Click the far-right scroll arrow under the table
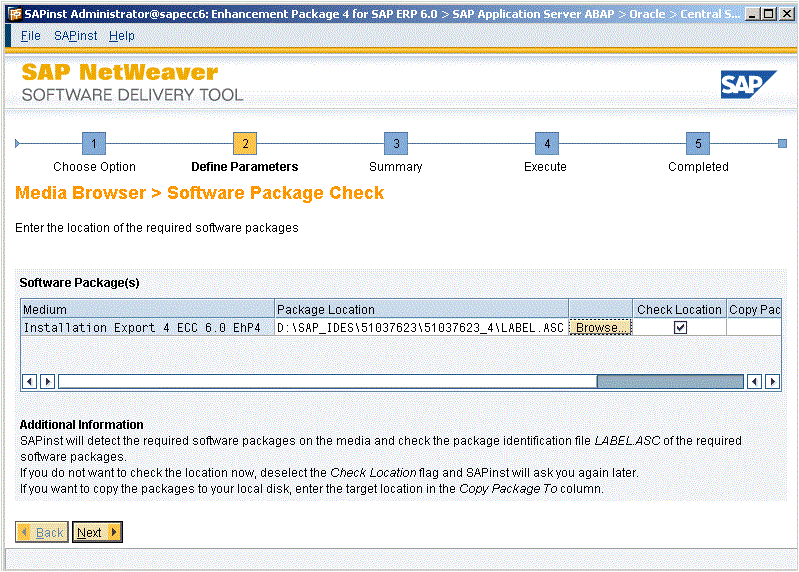This screenshot has width=799, height=572. coord(772,381)
